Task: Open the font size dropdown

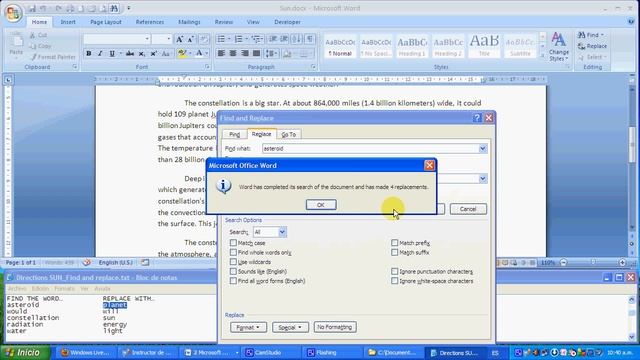Action: click(x=169, y=39)
